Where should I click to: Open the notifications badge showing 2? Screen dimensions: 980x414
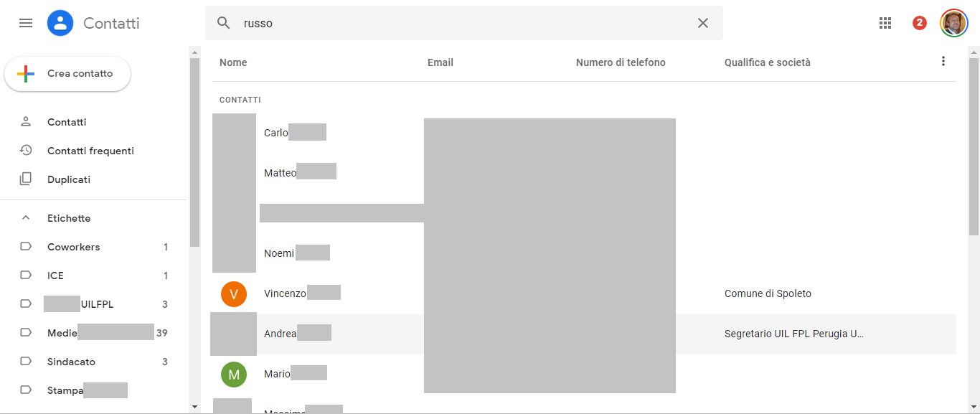coord(920,23)
